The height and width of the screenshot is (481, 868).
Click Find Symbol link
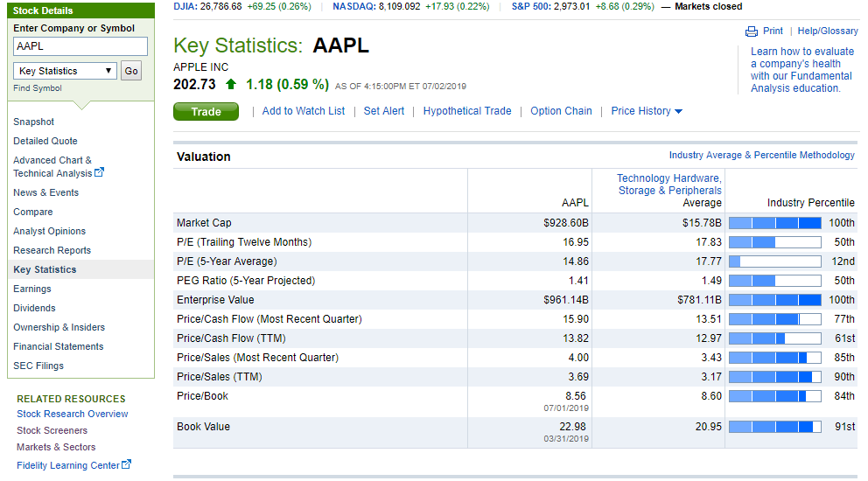click(x=38, y=88)
